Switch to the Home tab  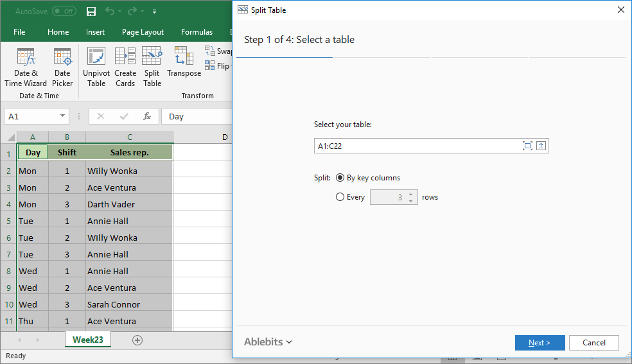pos(58,32)
